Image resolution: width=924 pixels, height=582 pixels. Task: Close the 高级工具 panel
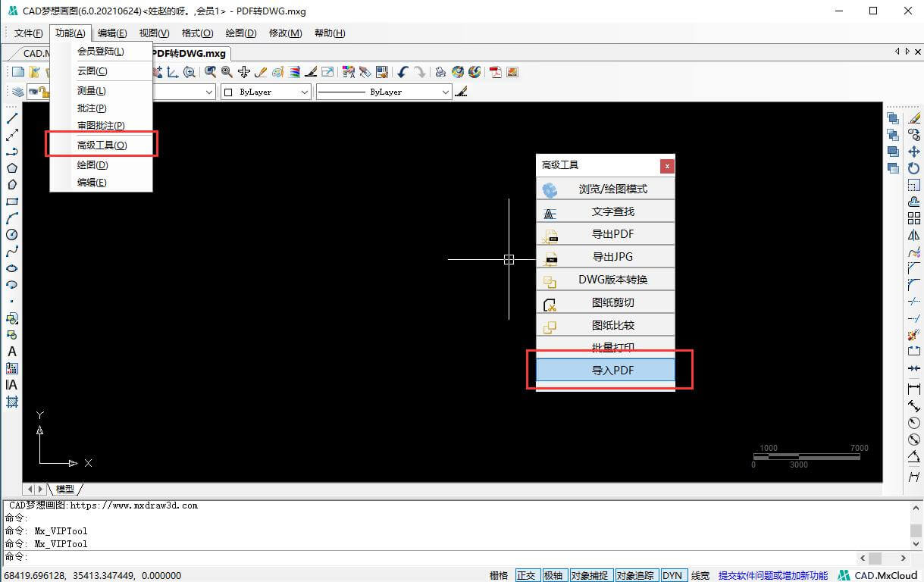tap(666, 165)
